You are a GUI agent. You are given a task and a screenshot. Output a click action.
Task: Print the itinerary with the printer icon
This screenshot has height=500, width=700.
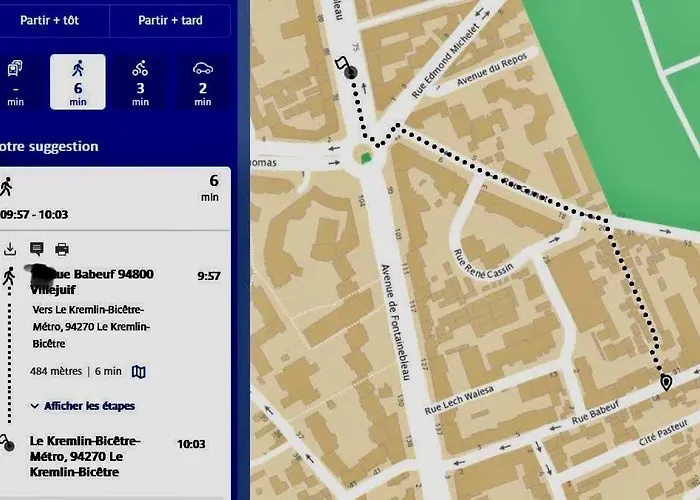(x=62, y=249)
